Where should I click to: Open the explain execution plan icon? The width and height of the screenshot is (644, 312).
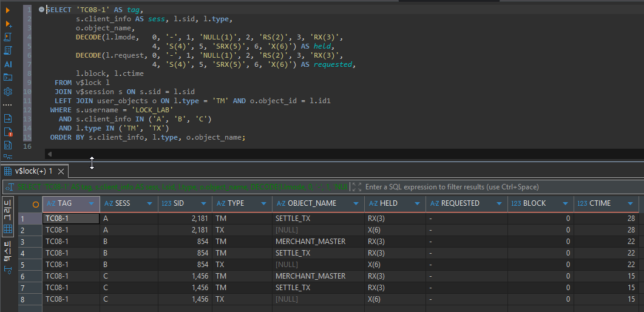point(7,50)
